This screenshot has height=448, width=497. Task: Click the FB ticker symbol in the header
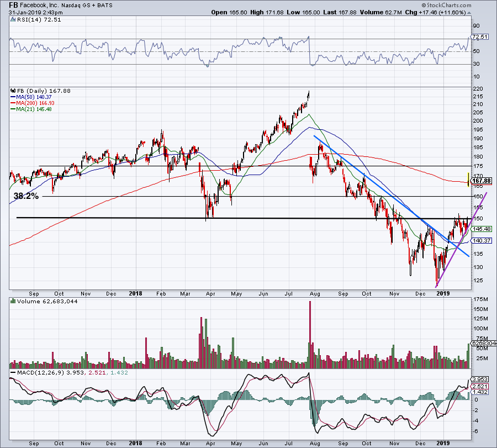point(14,6)
